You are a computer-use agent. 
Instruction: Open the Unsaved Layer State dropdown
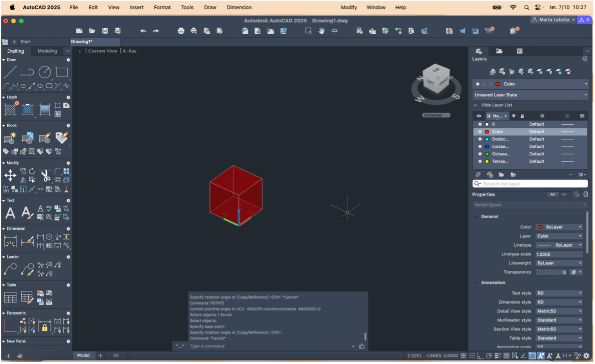pos(530,95)
